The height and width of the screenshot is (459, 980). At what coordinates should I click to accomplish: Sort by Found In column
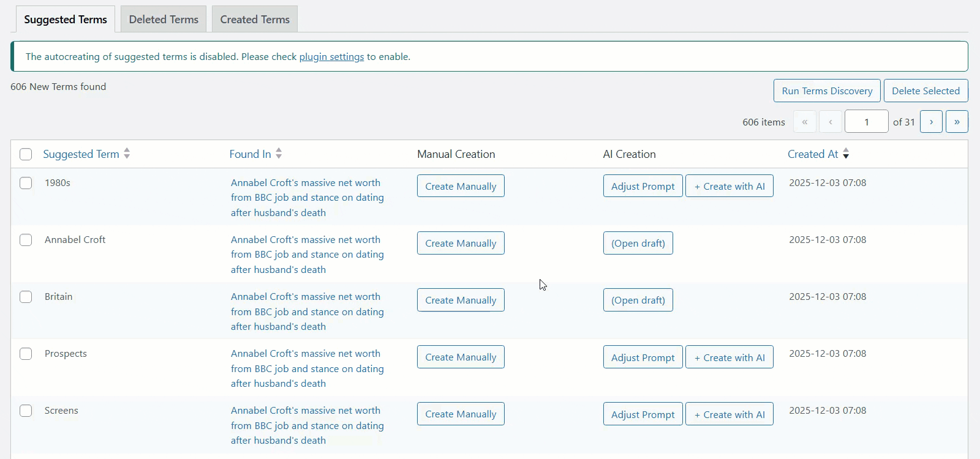coord(250,154)
